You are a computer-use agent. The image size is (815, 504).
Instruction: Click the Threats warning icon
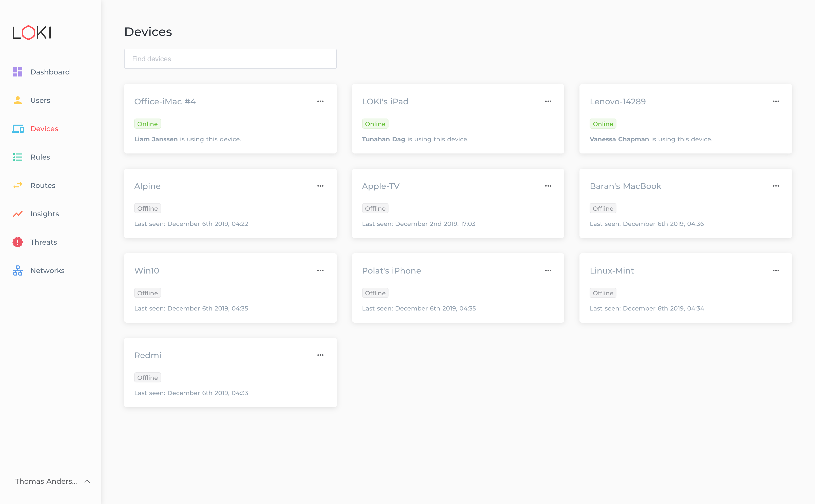pyautogui.click(x=18, y=242)
